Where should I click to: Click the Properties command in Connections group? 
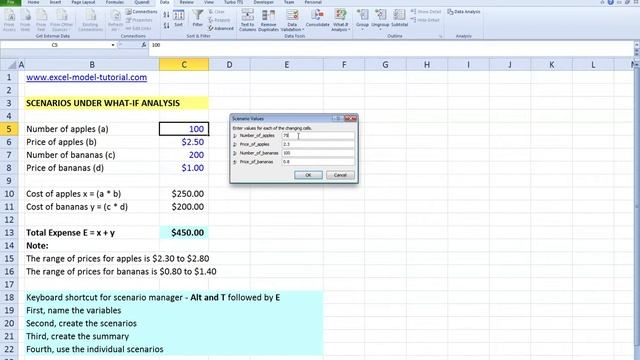point(139,20)
